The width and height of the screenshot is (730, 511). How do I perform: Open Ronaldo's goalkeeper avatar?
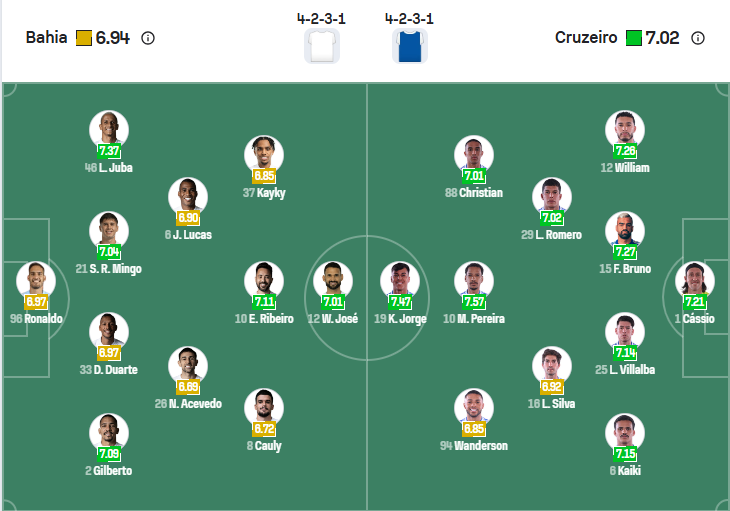click(36, 281)
